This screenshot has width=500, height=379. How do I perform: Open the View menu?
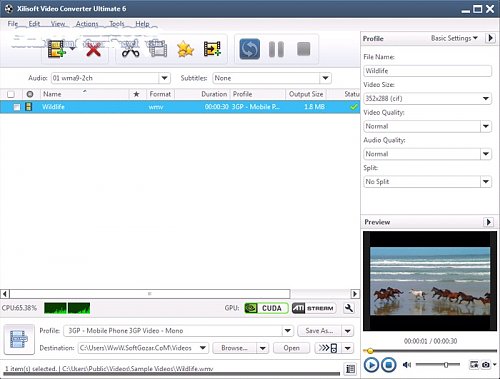[x=58, y=24]
